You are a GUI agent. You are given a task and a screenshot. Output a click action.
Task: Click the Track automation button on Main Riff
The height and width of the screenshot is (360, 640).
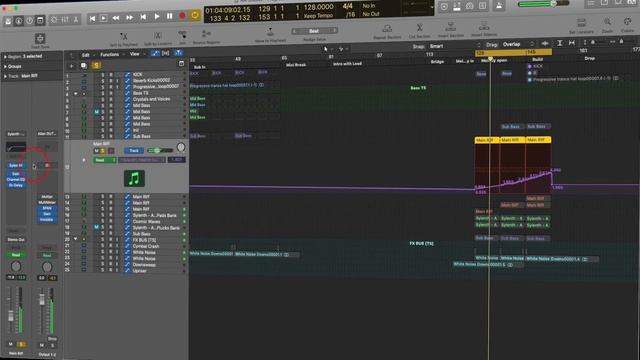click(x=133, y=151)
